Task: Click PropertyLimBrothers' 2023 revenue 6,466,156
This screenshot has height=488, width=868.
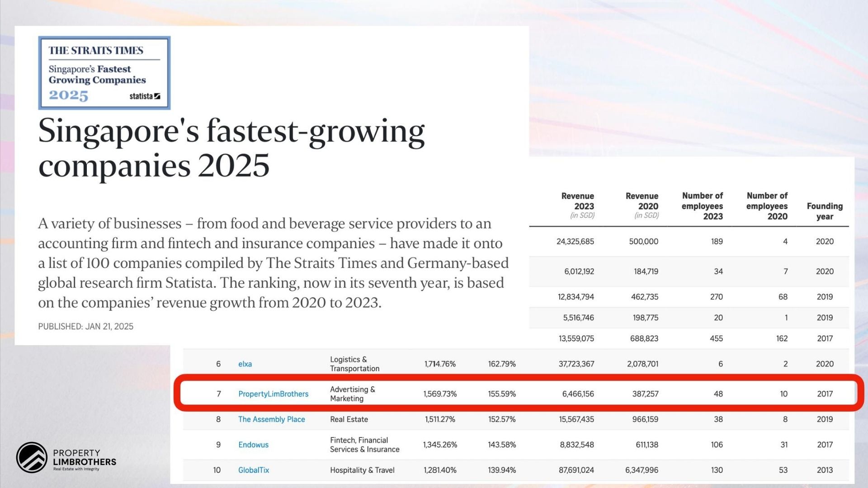Action: [578, 394]
